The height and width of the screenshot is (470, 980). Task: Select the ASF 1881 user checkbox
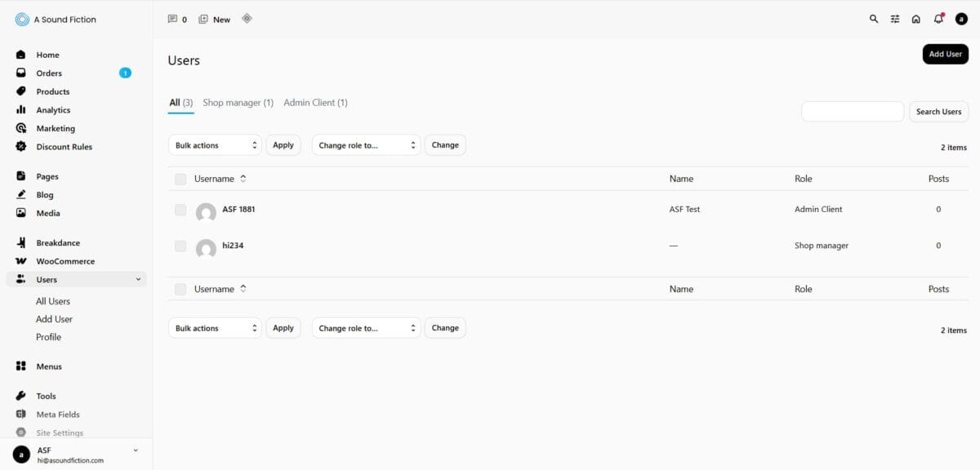point(180,210)
